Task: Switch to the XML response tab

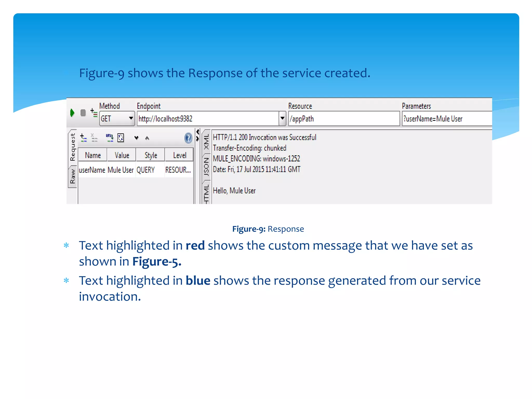Action: click(206, 142)
